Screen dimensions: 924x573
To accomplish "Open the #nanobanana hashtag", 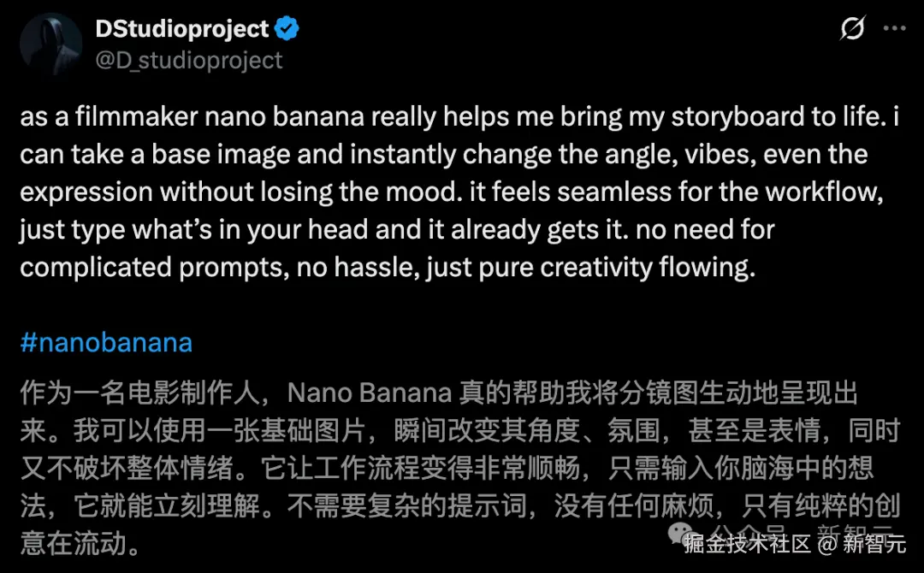I will pyautogui.click(x=106, y=343).
